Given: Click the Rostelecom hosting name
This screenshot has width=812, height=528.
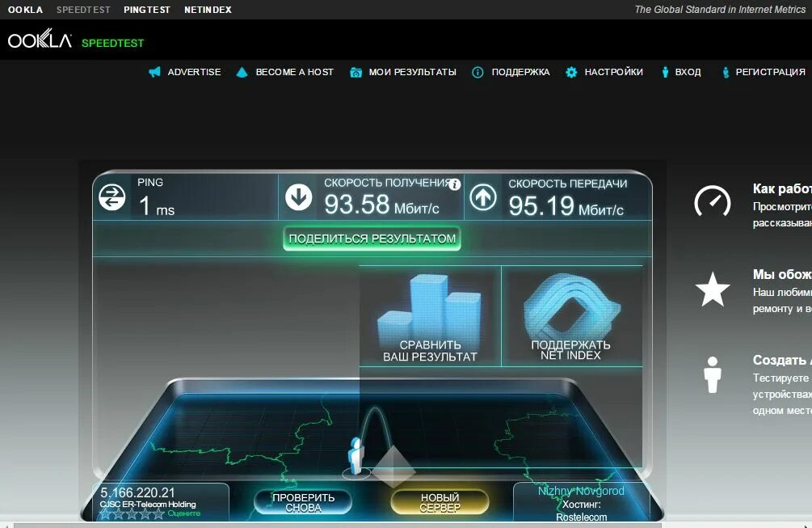Looking at the screenshot, I should pyautogui.click(x=581, y=517).
